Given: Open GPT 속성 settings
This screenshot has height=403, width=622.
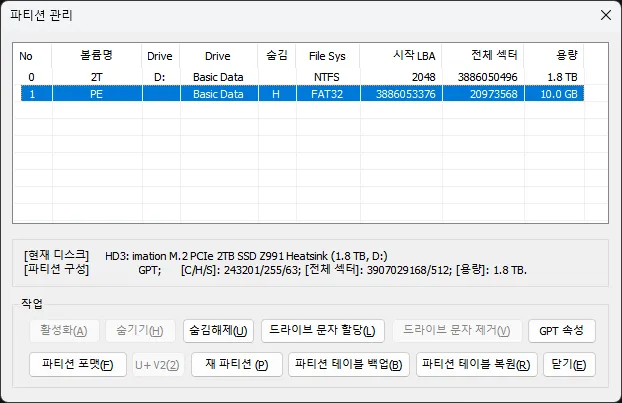Looking at the screenshot, I should pyautogui.click(x=562, y=331).
